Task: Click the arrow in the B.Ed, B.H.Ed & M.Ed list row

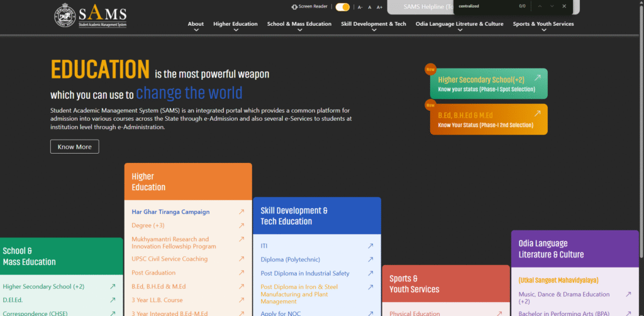Action: coord(241,286)
